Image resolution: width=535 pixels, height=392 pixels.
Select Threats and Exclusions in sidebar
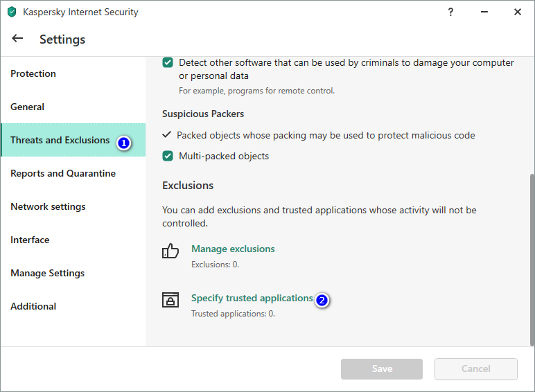tap(60, 140)
